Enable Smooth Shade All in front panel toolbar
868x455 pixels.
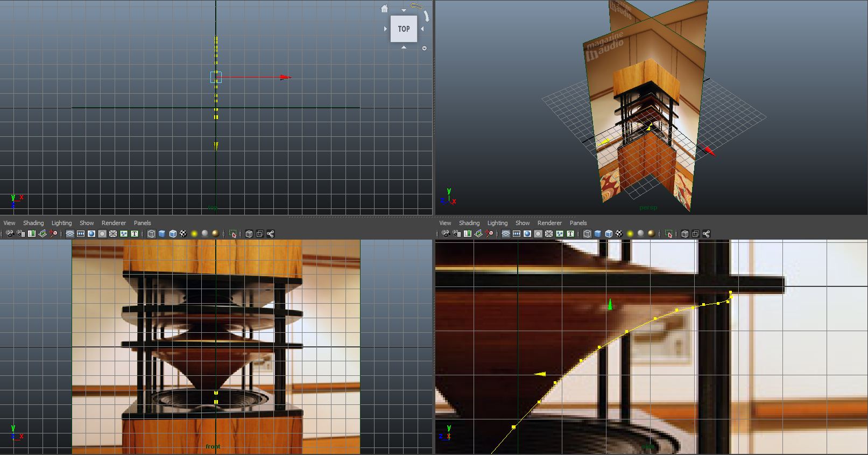(162, 234)
